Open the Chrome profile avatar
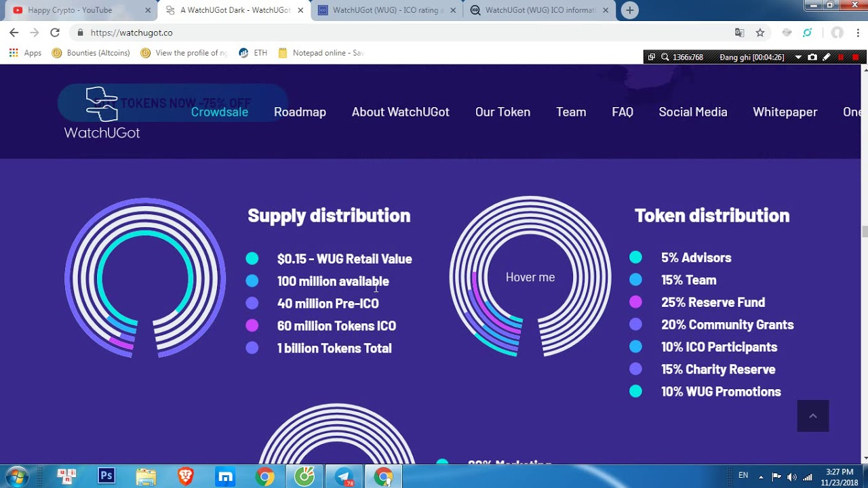This screenshot has height=488, width=868. (x=837, y=33)
